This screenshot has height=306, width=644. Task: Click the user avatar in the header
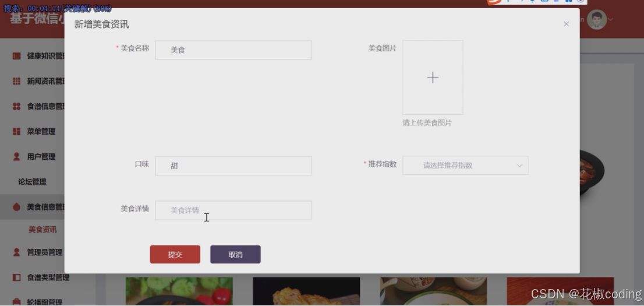pos(597,19)
